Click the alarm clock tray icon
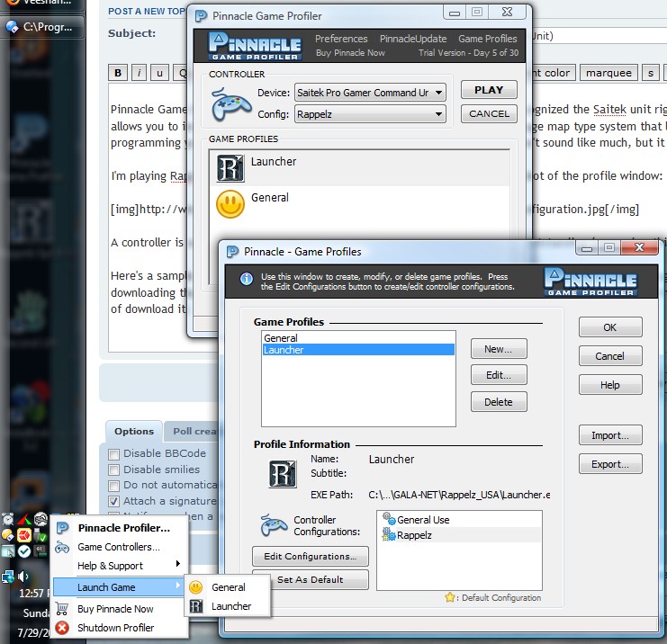Screen dimensions: 667x644 (x=8, y=519)
